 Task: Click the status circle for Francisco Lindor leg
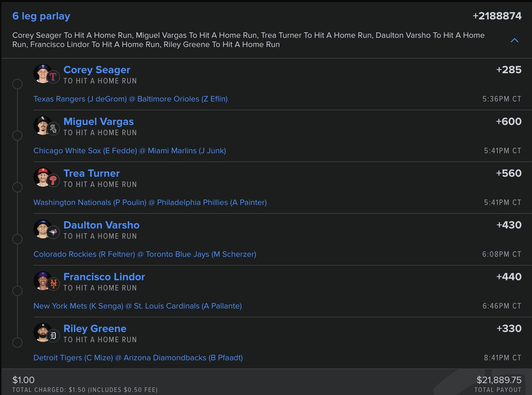(x=17, y=291)
